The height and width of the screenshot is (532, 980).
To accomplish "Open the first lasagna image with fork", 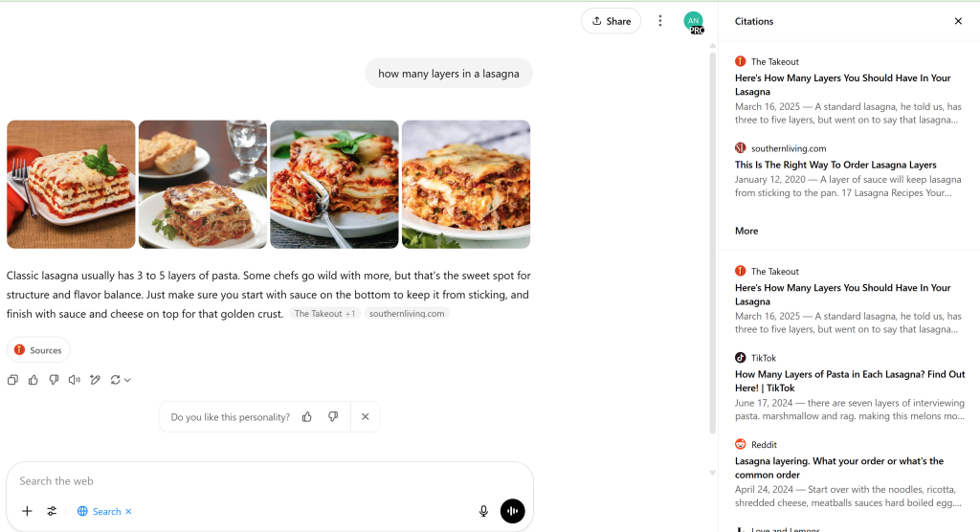I will [x=71, y=185].
